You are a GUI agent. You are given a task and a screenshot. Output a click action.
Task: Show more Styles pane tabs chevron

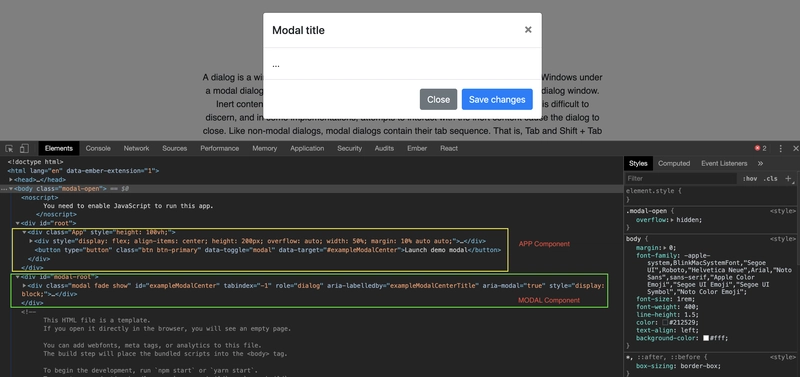(x=760, y=163)
